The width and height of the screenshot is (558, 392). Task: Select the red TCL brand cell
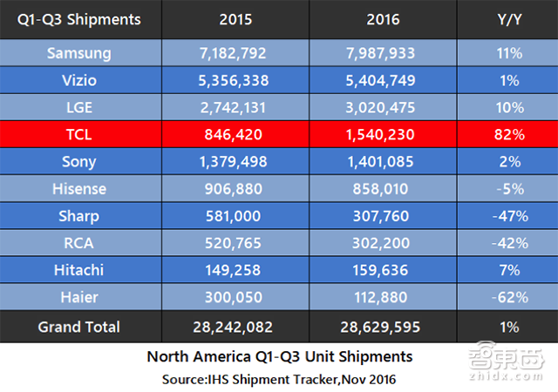tap(79, 135)
